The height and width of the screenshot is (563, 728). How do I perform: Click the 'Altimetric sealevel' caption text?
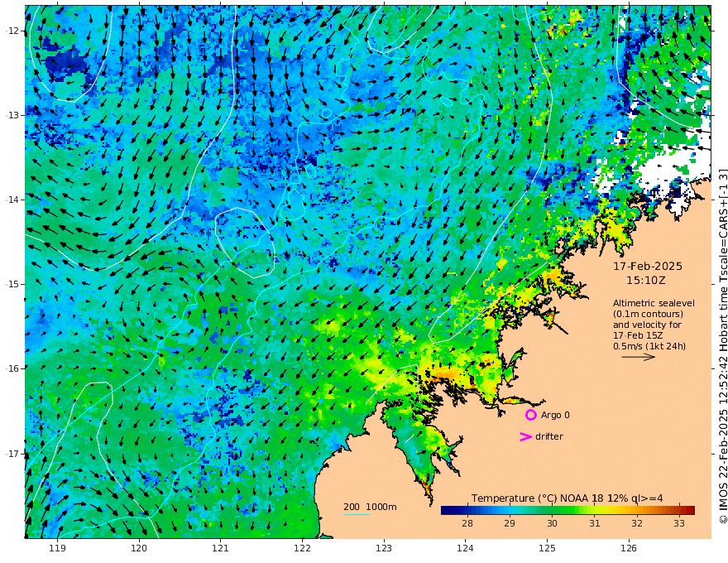click(x=654, y=303)
